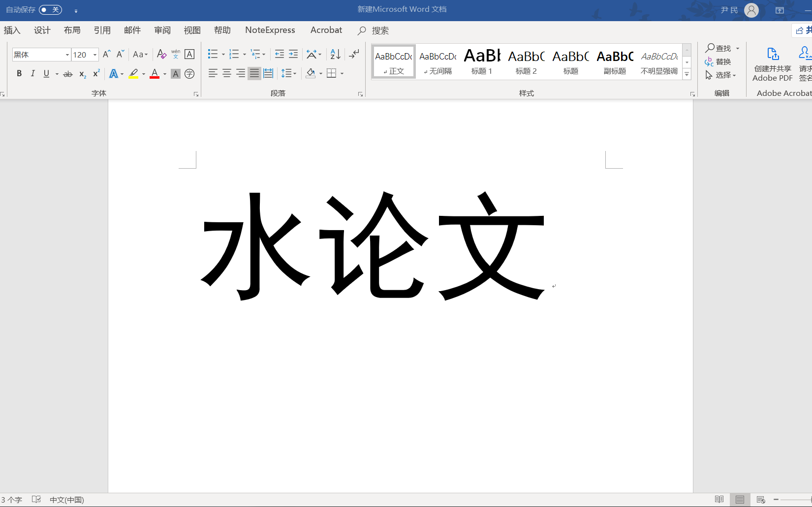Image resolution: width=812 pixels, height=507 pixels.
Task: Open font name dropdown
Action: point(67,55)
